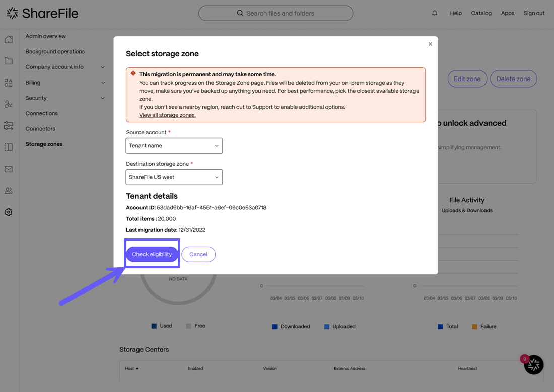Open Destination storage zone dropdown

tap(174, 177)
